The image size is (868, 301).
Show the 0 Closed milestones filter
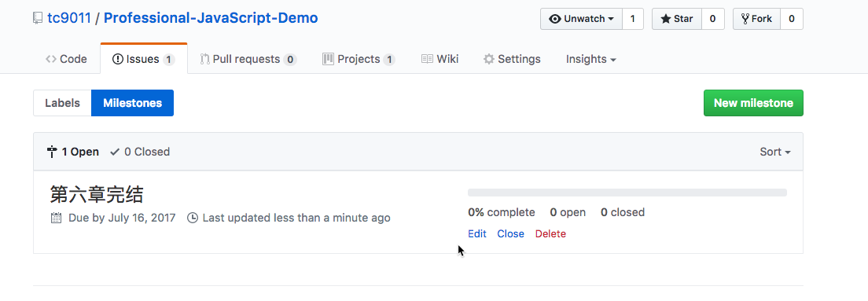140,152
